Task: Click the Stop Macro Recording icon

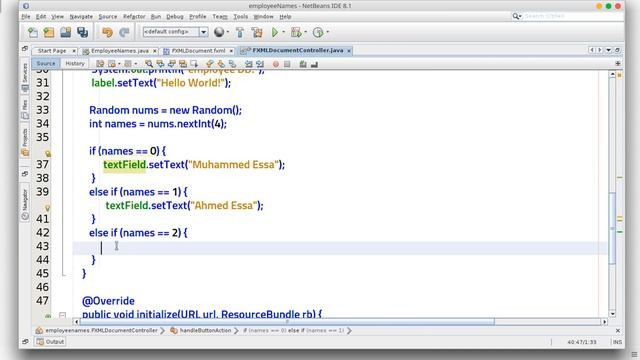Action: pos(287,64)
